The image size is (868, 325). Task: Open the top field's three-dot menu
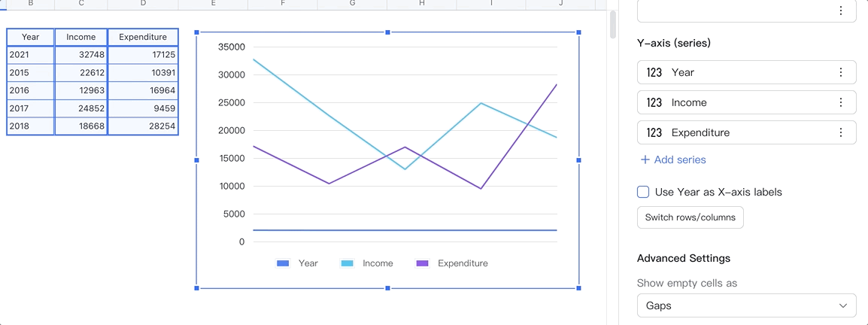[841, 11]
